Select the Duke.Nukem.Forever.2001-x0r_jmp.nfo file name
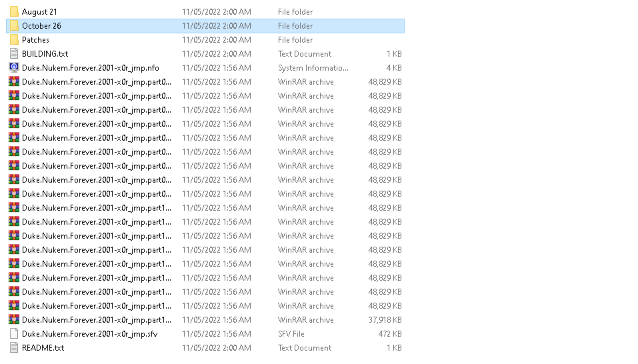Image resolution: width=638 pixels, height=364 pixels. pyautogui.click(x=90, y=68)
